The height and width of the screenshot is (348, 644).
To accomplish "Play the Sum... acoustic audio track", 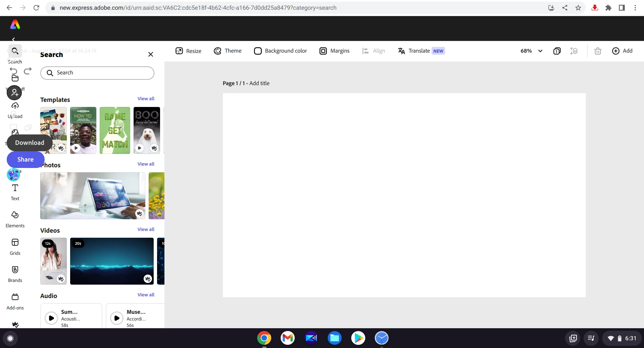I will coord(51,318).
